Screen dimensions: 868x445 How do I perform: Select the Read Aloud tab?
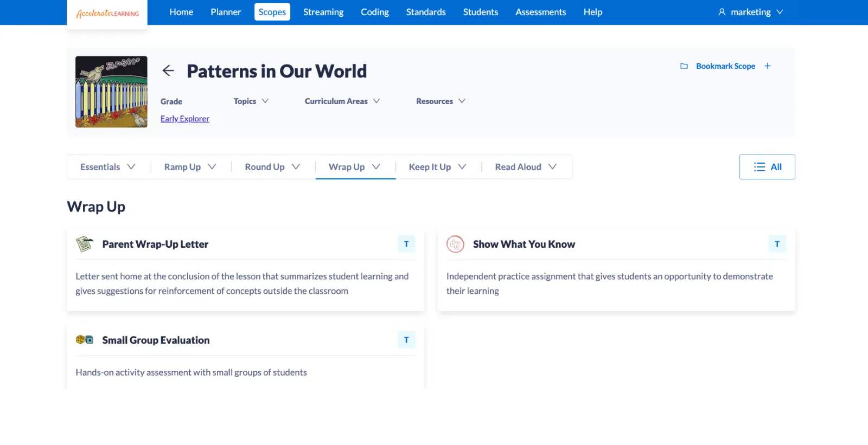525,167
